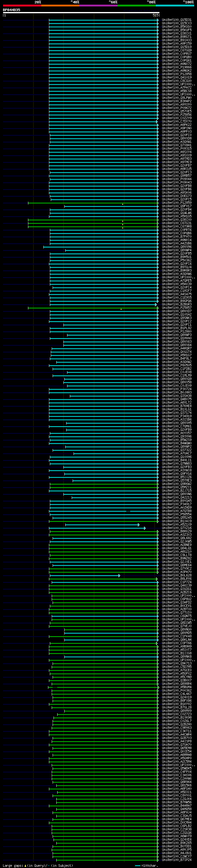Select the UniRef100_C1P7Z4 label
This screenshot has height=868, width=197.
(x=177, y=582)
